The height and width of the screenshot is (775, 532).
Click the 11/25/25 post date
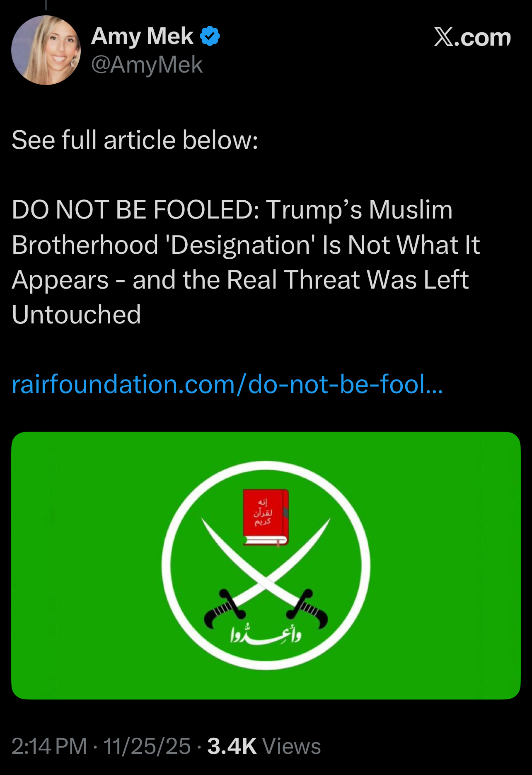pos(147,746)
